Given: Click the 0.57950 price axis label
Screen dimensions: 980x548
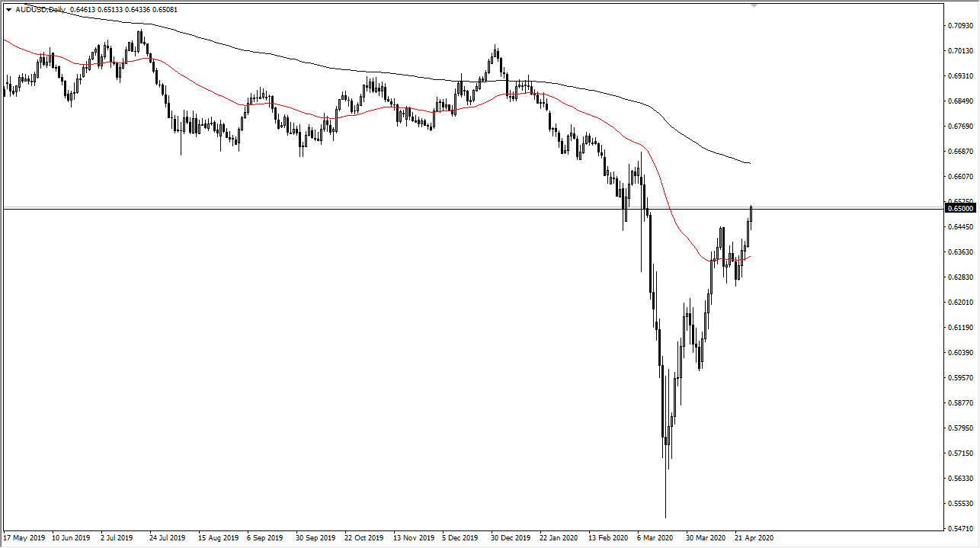Looking at the screenshot, I should 960,428.
